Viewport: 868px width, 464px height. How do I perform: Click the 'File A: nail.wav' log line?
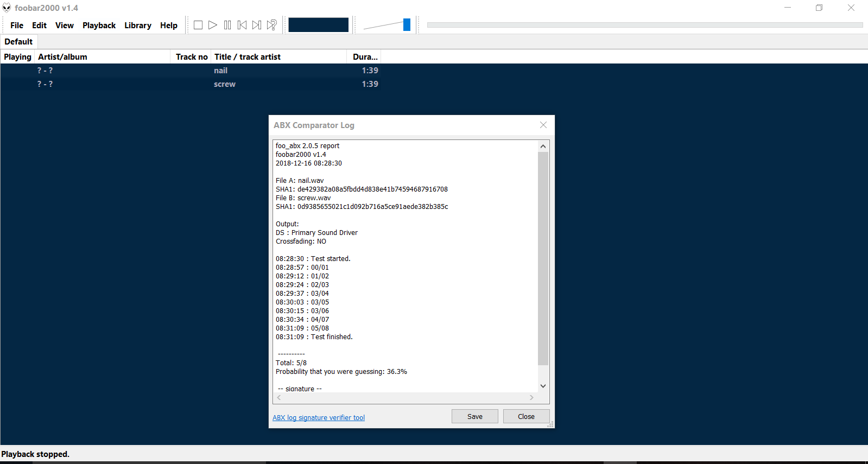coord(300,181)
